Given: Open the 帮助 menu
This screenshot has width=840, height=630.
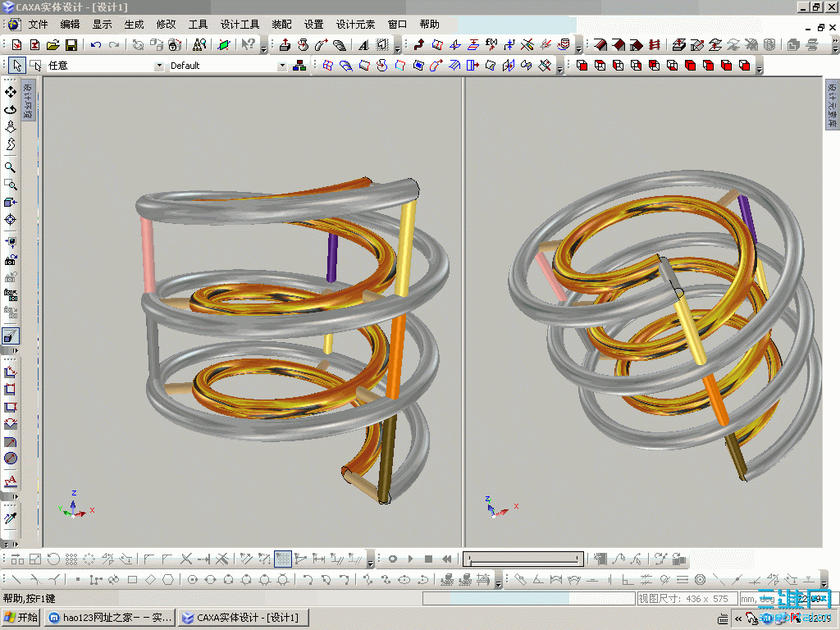Looking at the screenshot, I should (429, 24).
